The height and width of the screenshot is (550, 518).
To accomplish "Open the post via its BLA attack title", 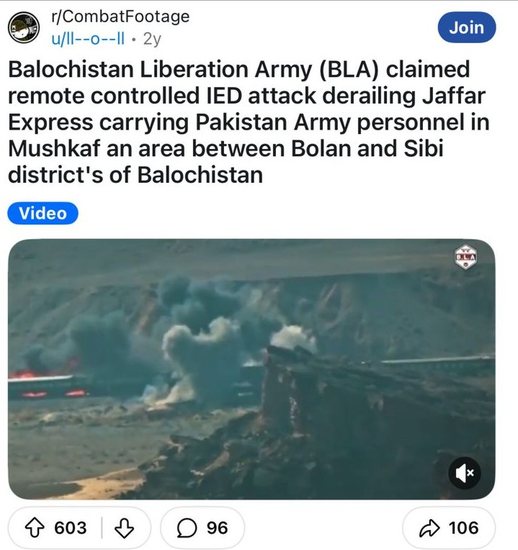I will 248,122.
